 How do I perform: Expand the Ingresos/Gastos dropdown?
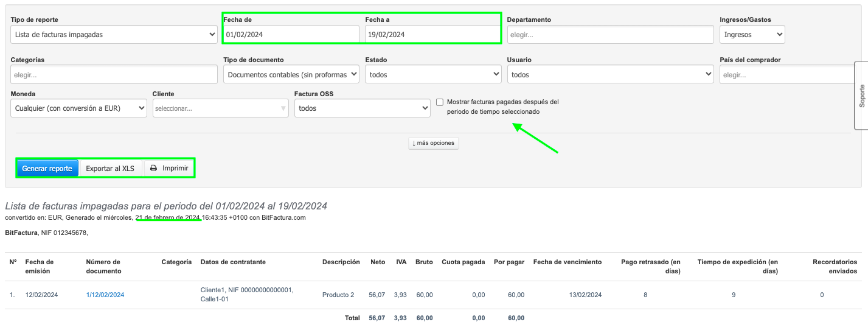[x=752, y=35]
